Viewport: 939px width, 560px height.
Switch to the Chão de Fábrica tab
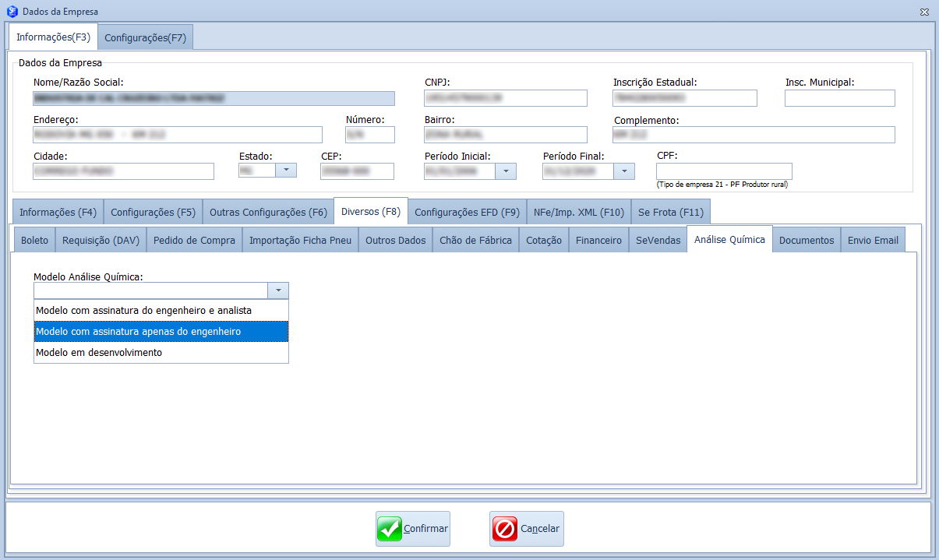pos(475,241)
